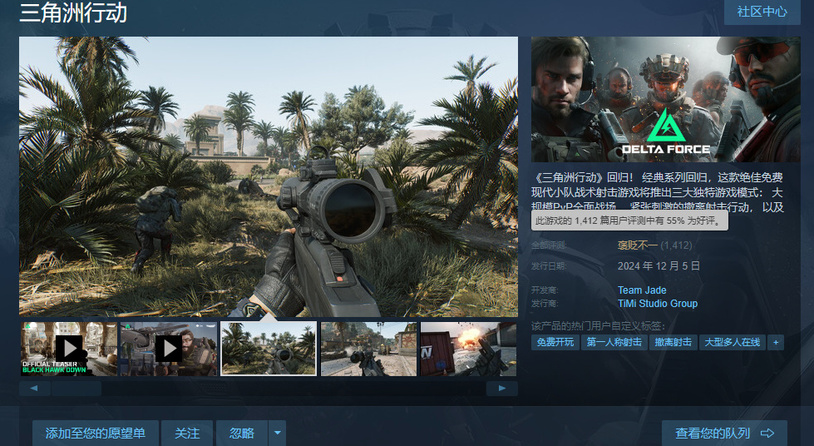Click the 褒贬不一 review summary
Screen dimensions: 814x446
637,245
